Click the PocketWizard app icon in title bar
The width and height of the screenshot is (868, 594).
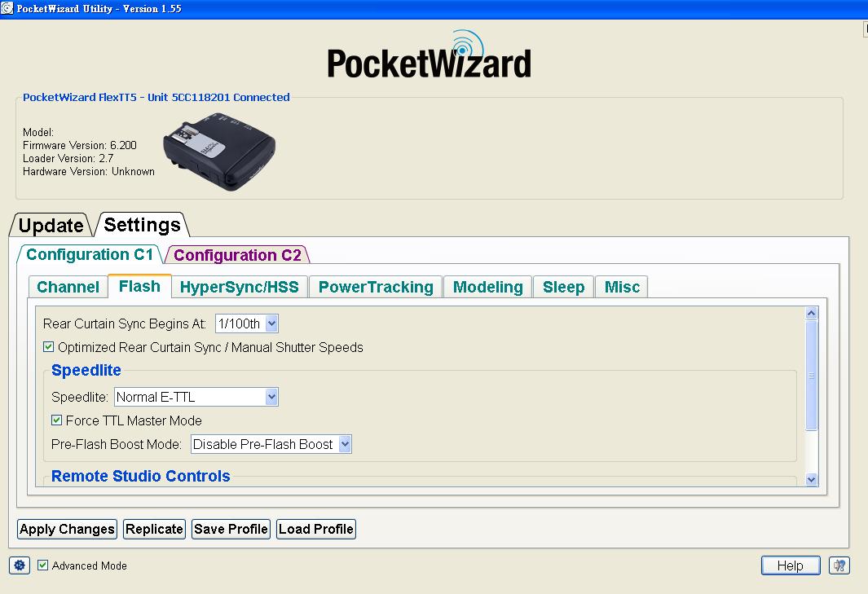(7, 8)
